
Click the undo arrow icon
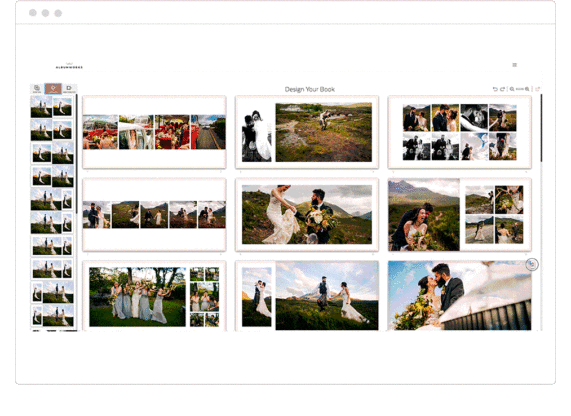point(495,89)
